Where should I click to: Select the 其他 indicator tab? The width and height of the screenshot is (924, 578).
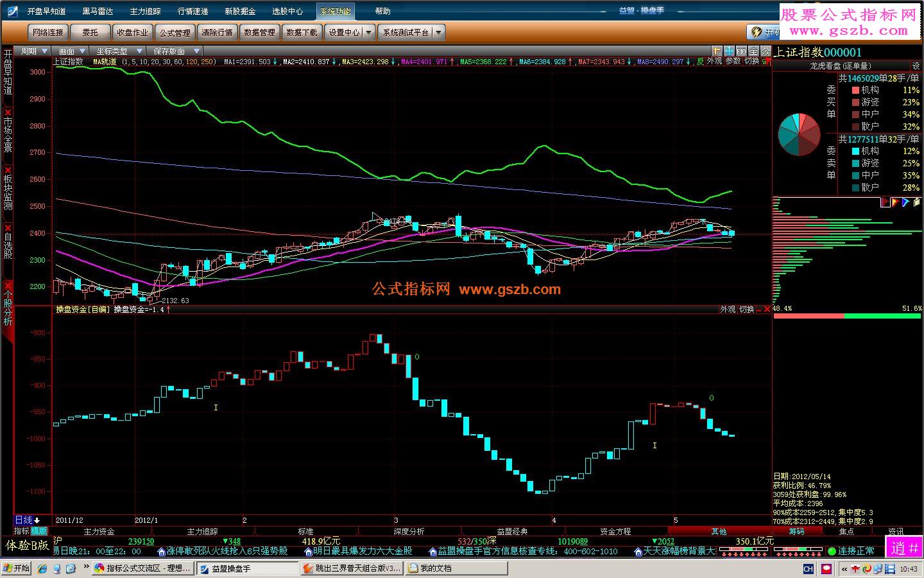(719, 532)
